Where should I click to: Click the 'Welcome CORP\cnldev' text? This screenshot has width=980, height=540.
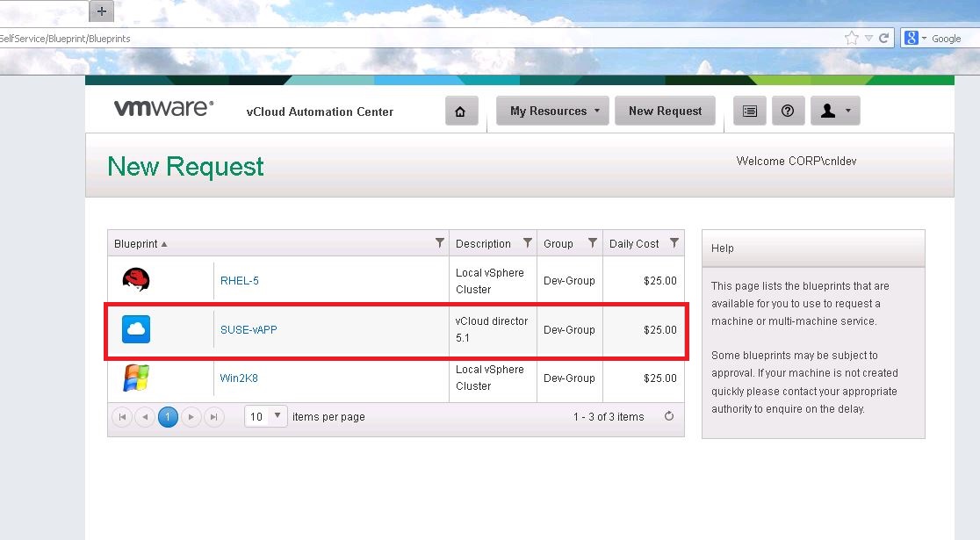tap(796, 162)
